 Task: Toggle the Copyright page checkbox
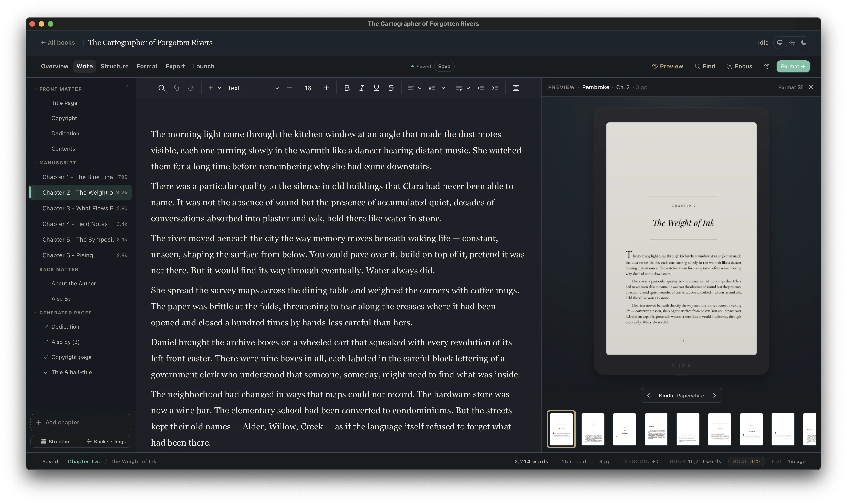(46, 357)
